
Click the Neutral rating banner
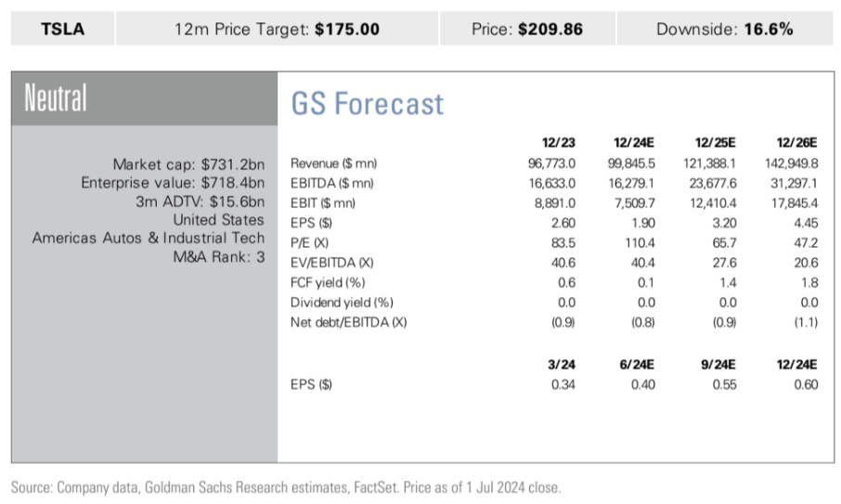pyautogui.click(x=56, y=97)
